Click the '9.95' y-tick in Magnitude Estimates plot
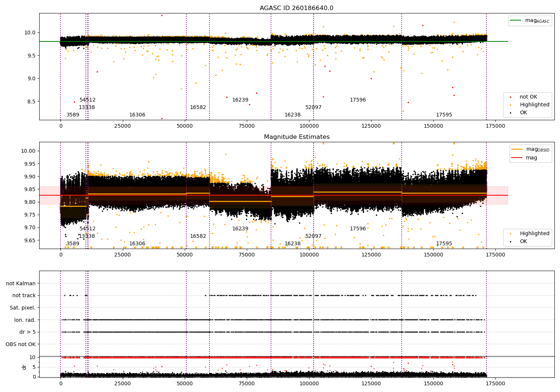The height and width of the screenshot is (392, 560). point(30,164)
